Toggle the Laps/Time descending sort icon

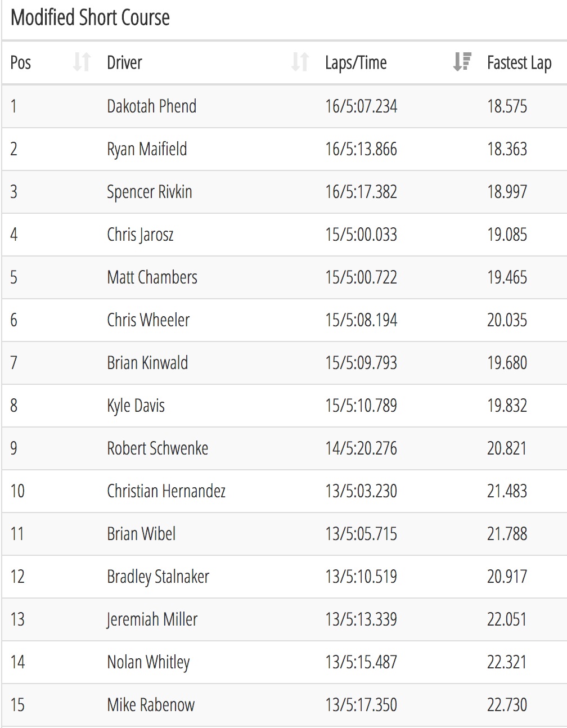click(x=462, y=62)
